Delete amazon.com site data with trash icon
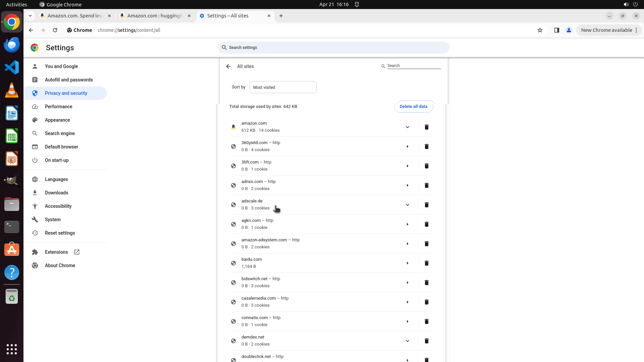Image resolution: width=644 pixels, height=362 pixels. coord(426,127)
